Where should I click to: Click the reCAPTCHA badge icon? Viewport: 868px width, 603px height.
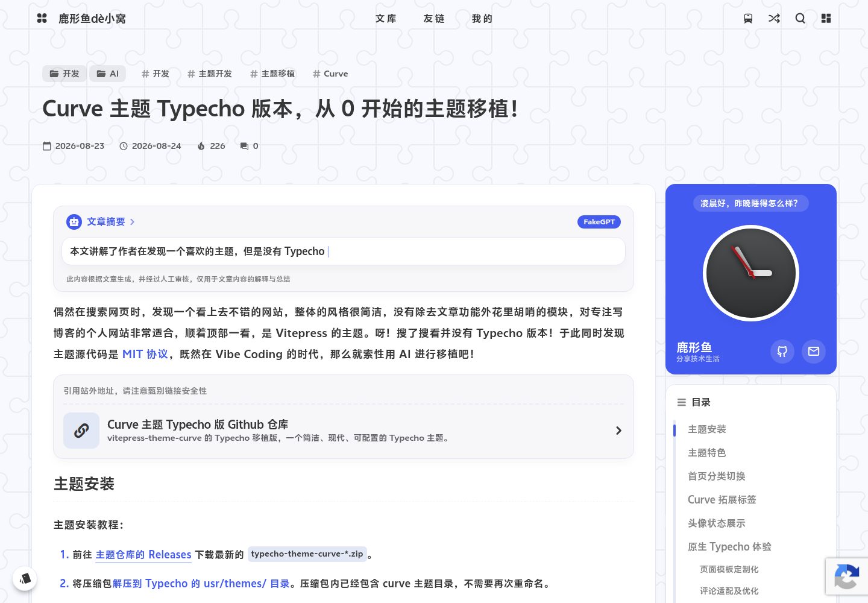[x=846, y=577]
